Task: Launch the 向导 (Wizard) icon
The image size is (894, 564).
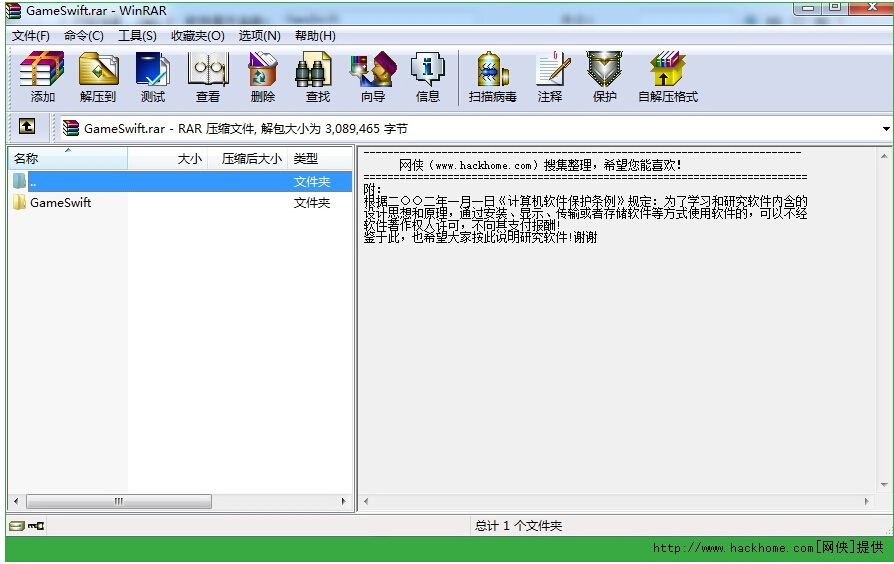Action: 373,70
